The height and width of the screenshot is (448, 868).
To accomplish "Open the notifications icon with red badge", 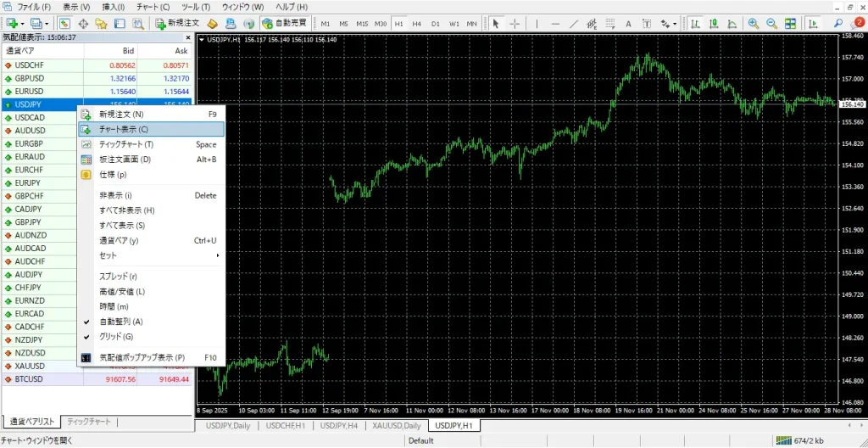I will point(858,23).
